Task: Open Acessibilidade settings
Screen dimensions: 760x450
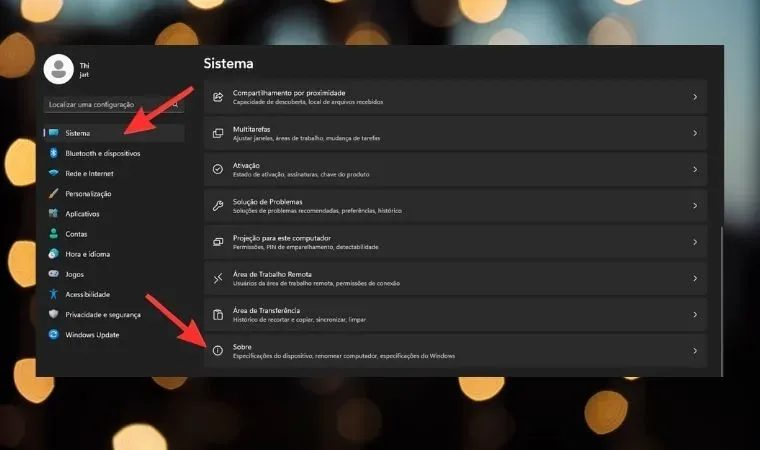Action: [x=114, y=294]
